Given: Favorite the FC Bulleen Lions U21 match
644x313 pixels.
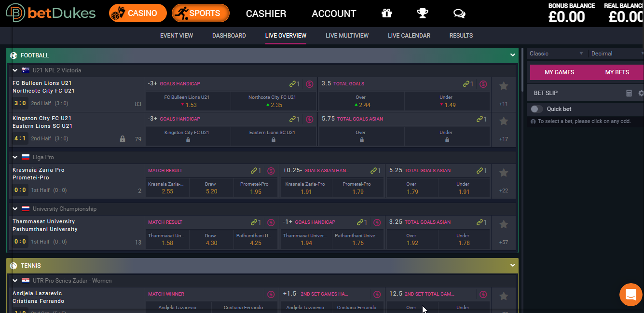Looking at the screenshot, I should pyautogui.click(x=504, y=86).
